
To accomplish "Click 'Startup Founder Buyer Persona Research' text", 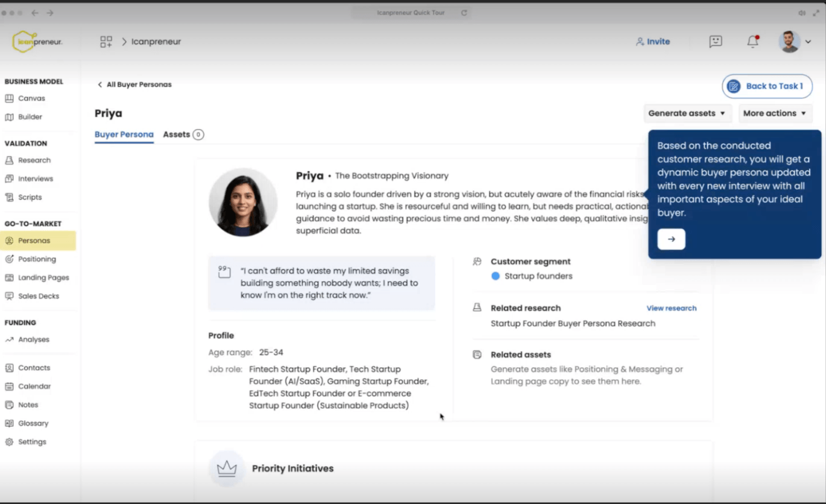I will pos(573,324).
